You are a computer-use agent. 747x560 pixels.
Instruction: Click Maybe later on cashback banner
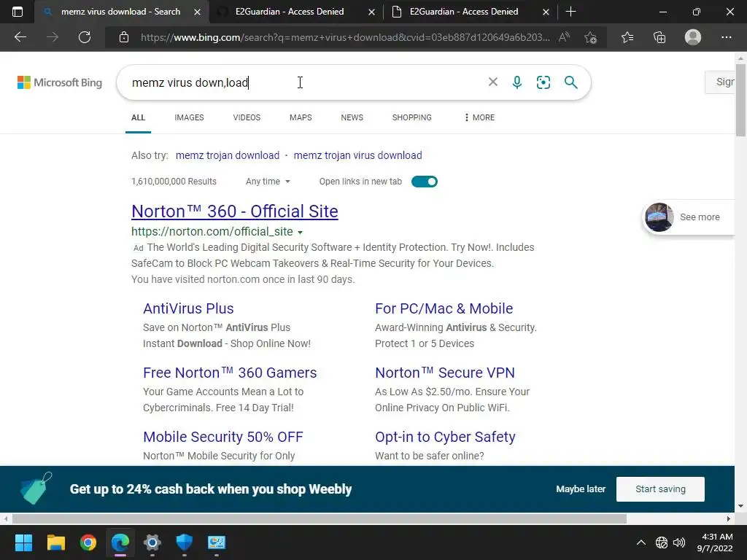[x=581, y=489]
